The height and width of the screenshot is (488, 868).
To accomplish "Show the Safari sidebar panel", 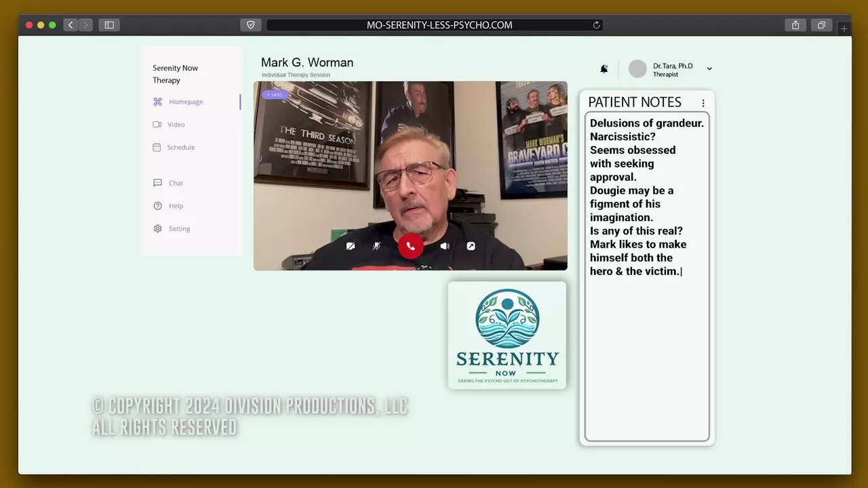I will pyautogui.click(x=109, y=25).
